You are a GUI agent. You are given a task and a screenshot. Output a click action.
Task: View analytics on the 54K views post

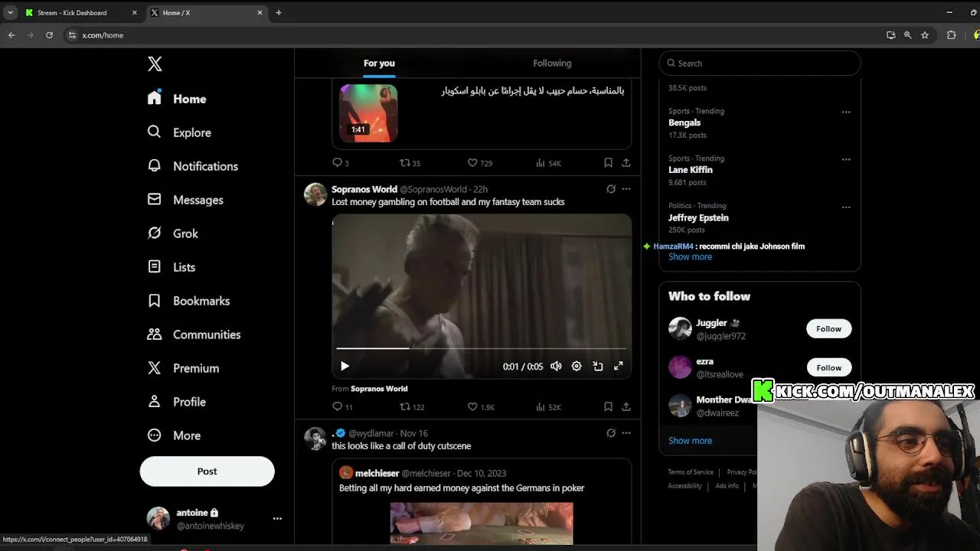548,163
